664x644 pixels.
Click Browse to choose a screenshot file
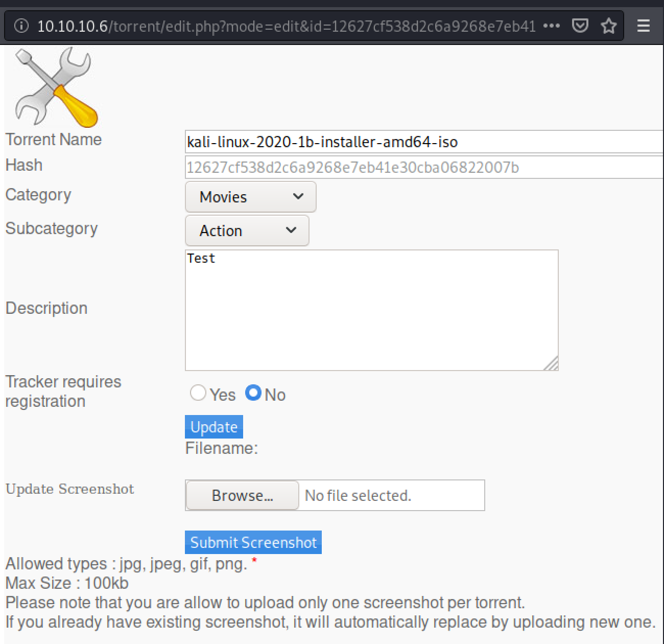(242, 495)
